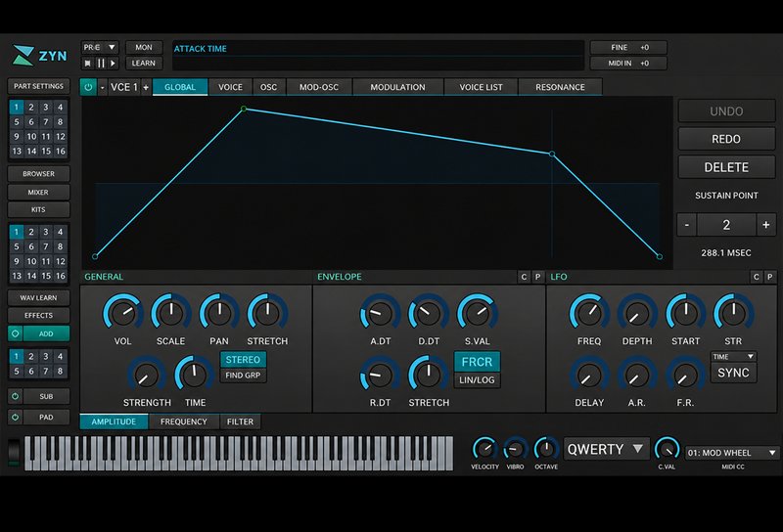Open the BROWSER panel
Image resolution: width=783 pixels, height=532 pixels.
coord(38,174)
